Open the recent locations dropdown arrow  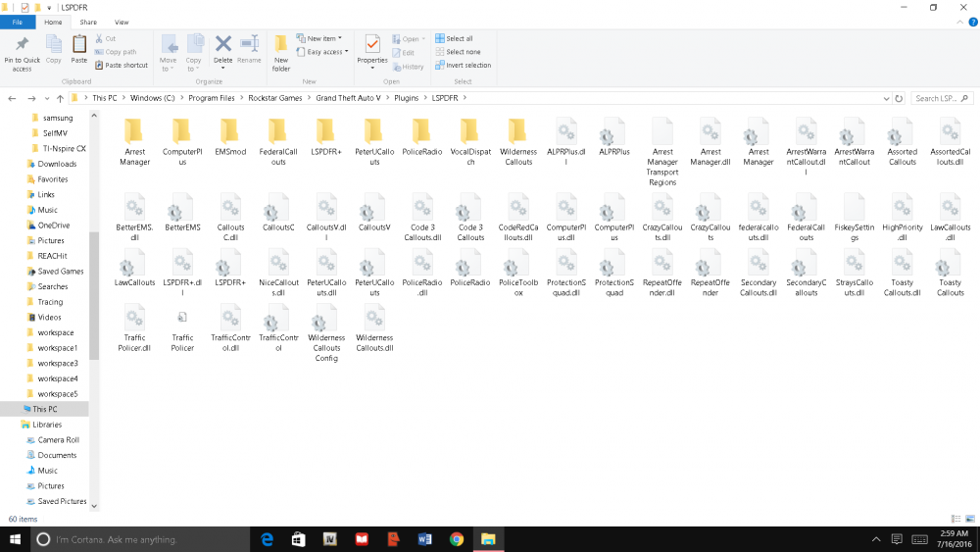47,98
